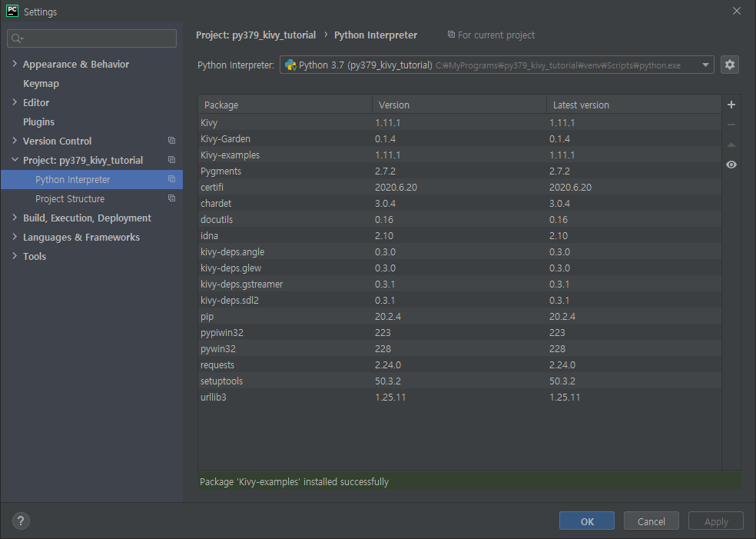
Task: Click the settings search field
Action: [x=91, y=38]
